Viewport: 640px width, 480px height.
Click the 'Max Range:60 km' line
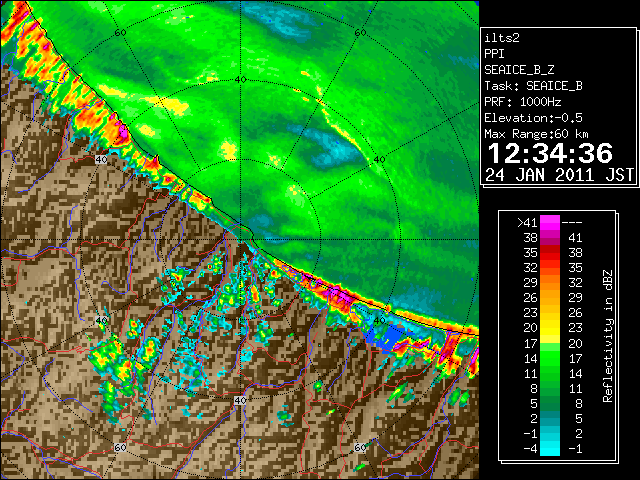536,134
